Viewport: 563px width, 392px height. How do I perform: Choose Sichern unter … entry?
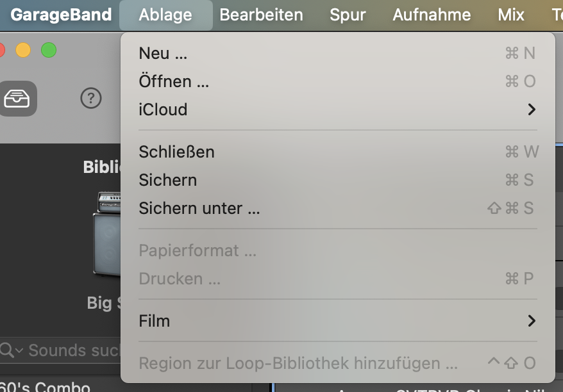[x=338, y=208]
